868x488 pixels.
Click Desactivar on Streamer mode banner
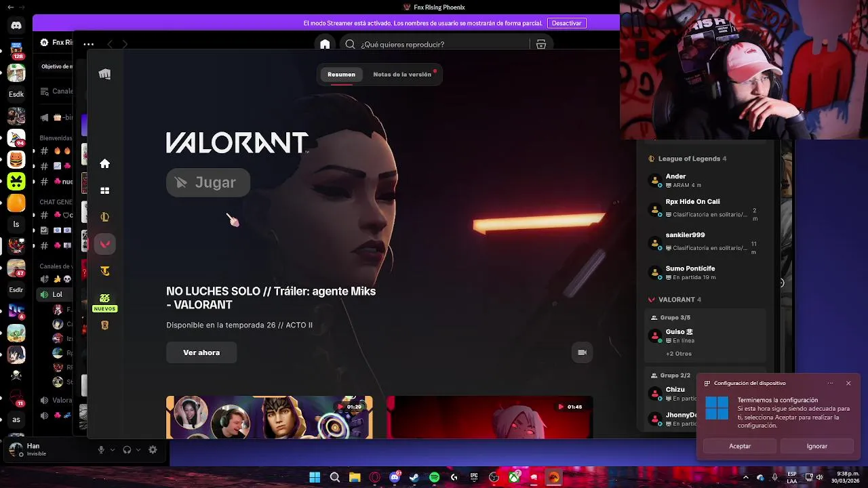566,23
